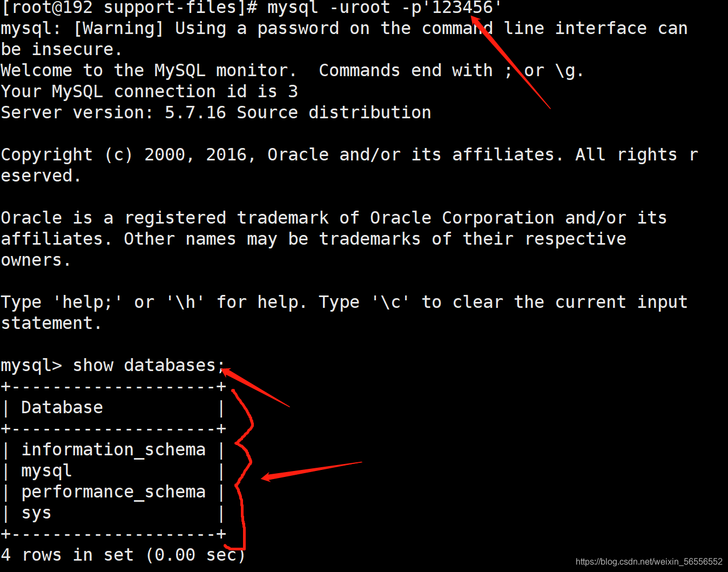Click the 'performance_schema' table row
The image size is (728, 572).
113,492
